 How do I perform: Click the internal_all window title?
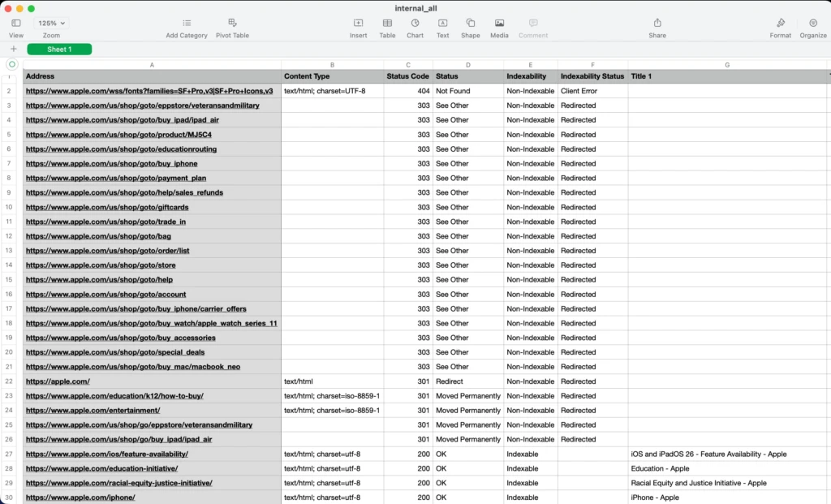coord(415,8)
